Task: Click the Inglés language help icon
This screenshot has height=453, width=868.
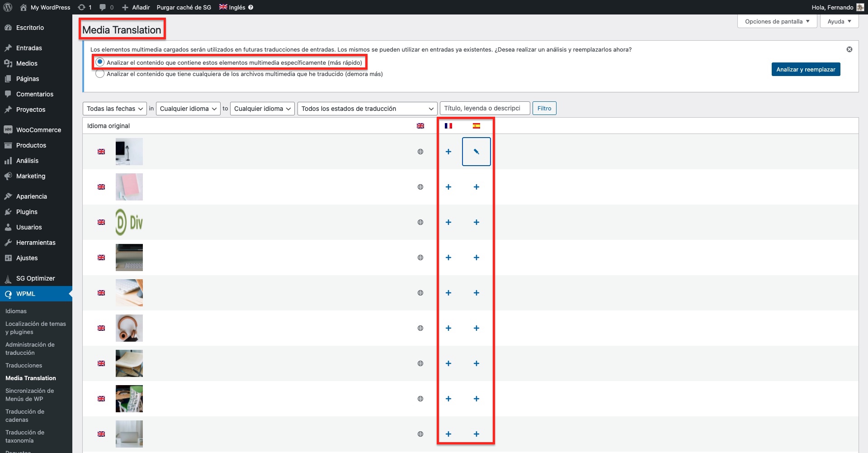Action: coord(251,7)
